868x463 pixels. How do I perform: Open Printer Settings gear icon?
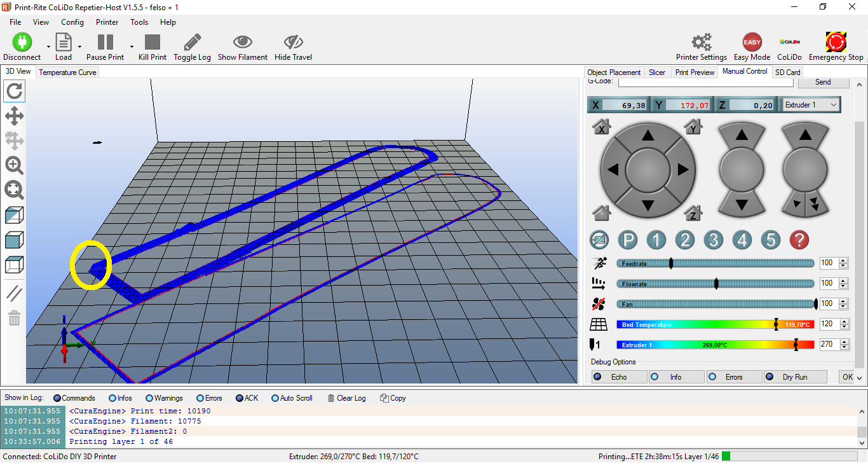point(701,43)
